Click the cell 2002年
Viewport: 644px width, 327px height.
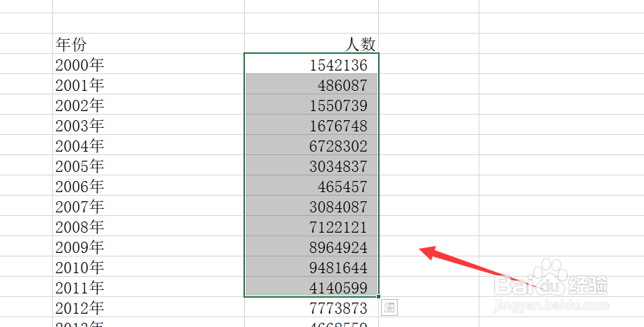(149, 105)
